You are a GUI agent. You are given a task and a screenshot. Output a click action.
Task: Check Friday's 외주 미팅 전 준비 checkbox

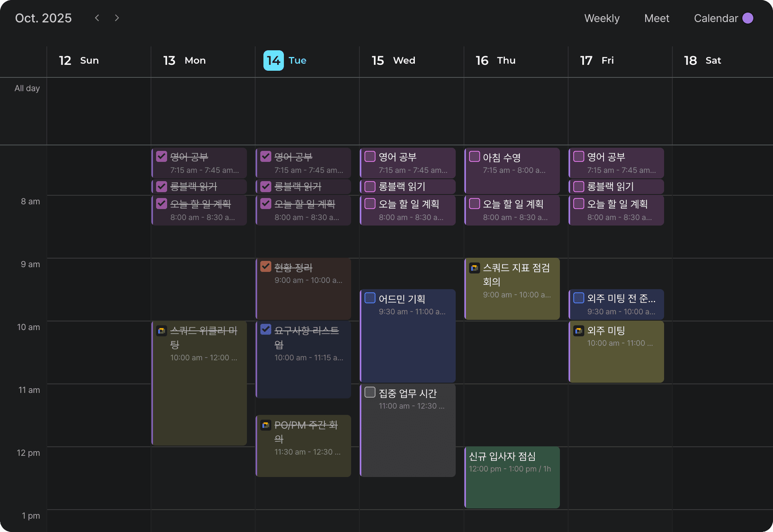point(578,298)
